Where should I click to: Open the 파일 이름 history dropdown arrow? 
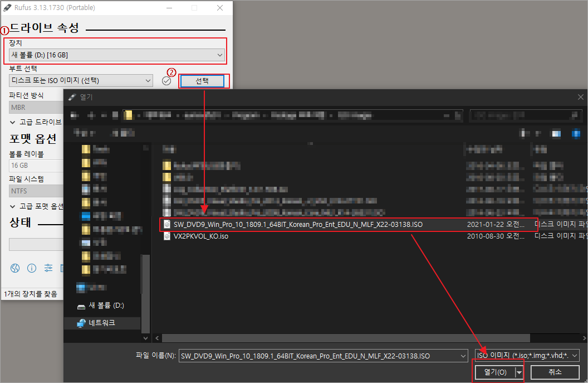coord(463,356)
